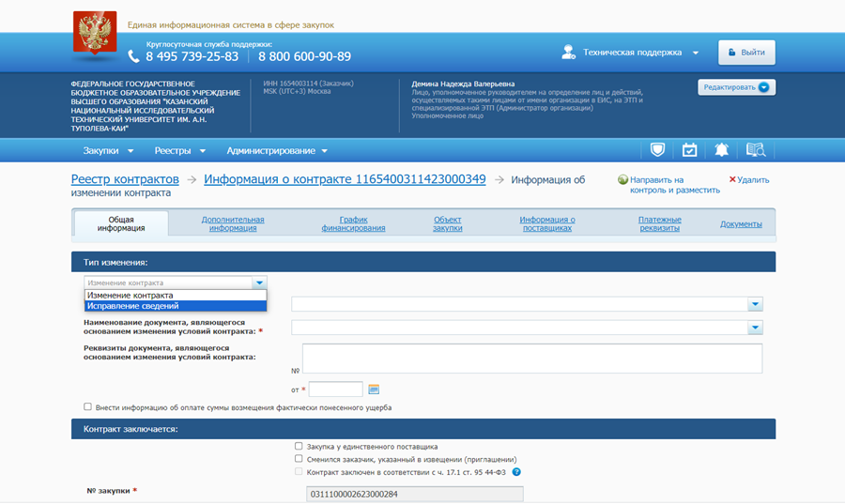Click the red X Удалить icon

coord(732,179)
